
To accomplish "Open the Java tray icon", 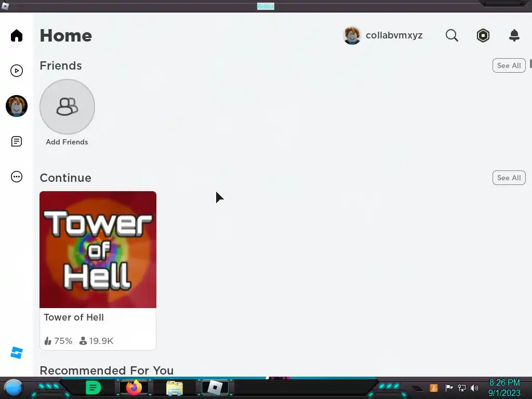I will (434, 388).
